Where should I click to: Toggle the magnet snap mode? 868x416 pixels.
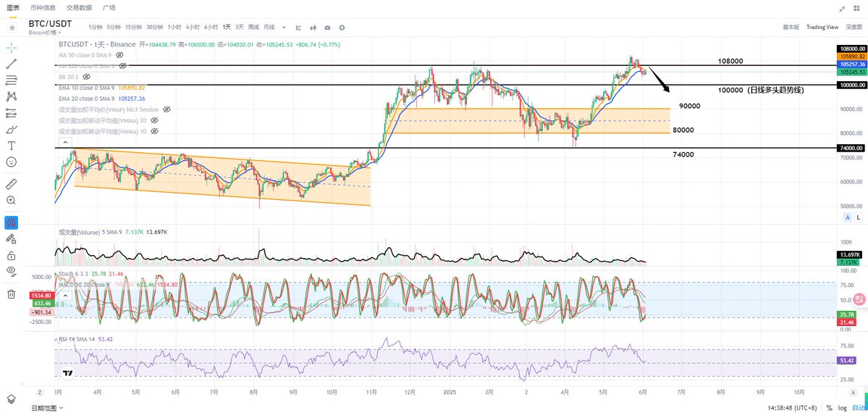(x=11, y=222)
